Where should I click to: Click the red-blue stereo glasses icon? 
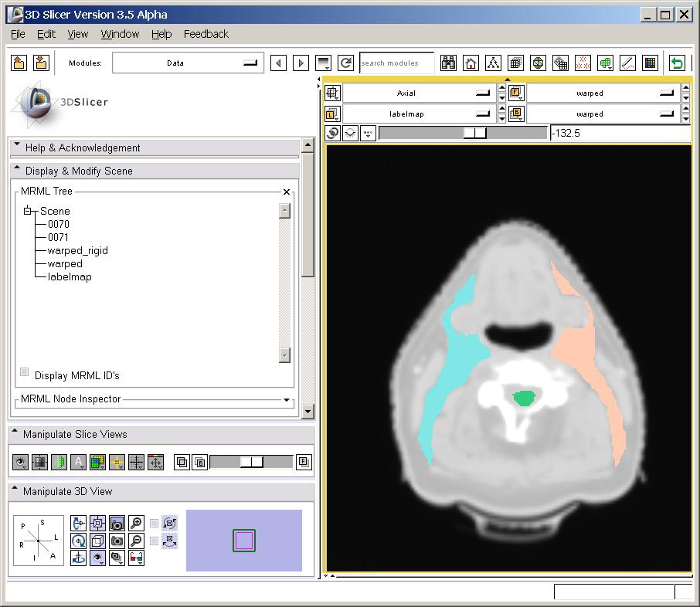[x=136, y=558]
